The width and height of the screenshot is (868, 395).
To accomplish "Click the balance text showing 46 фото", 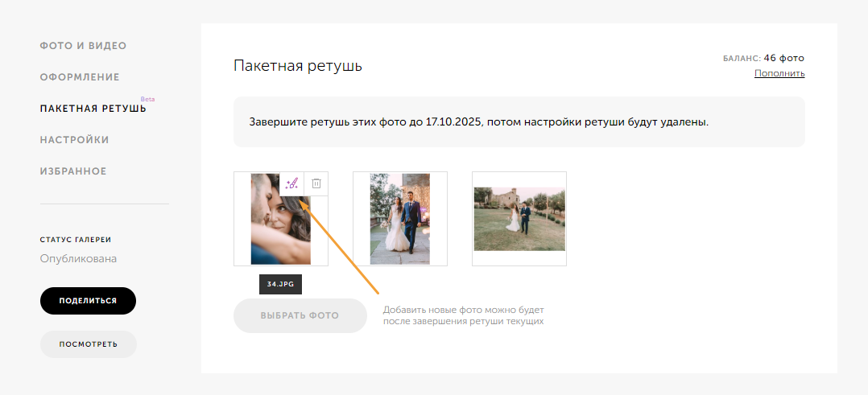I will point(764,58).
